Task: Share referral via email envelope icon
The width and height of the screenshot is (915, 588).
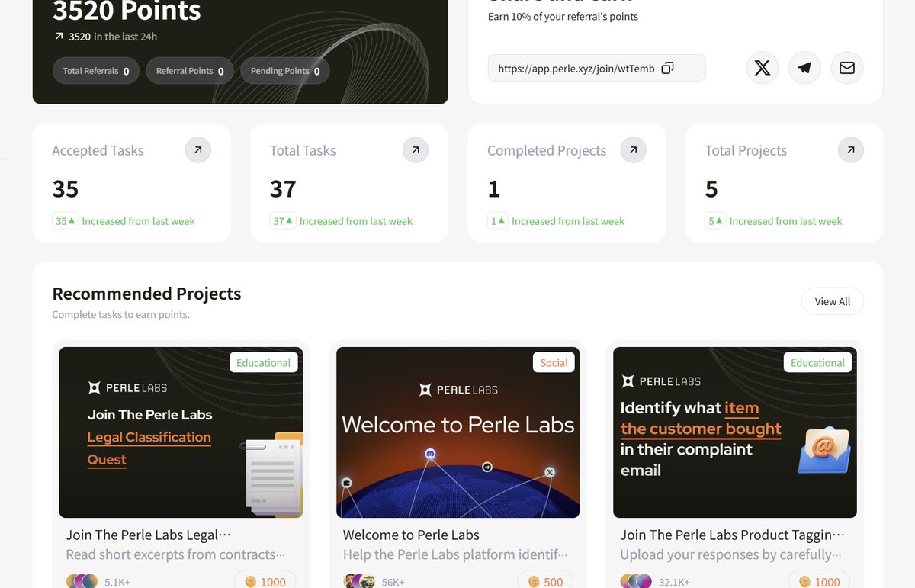Action: [x=847, y=68]
